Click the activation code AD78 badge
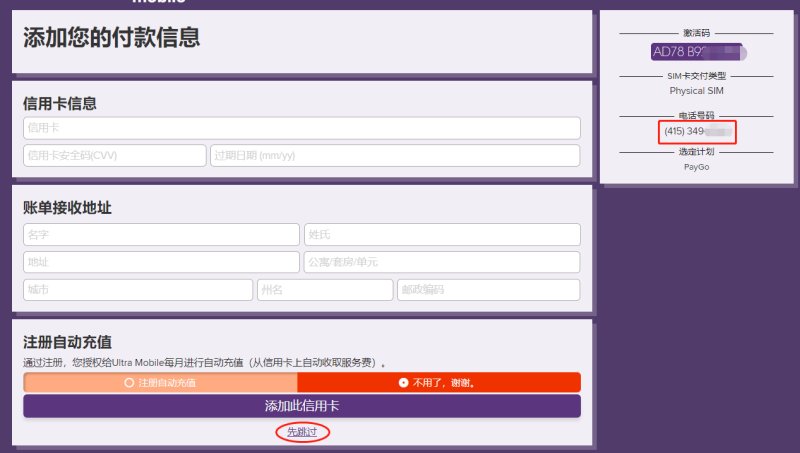Viewport: 800px width, 453px height. tap(698, 52)
